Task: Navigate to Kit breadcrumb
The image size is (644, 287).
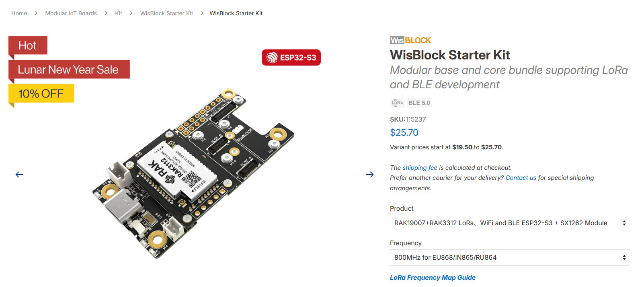Action: pyautogui.click(x=119, y=13)
